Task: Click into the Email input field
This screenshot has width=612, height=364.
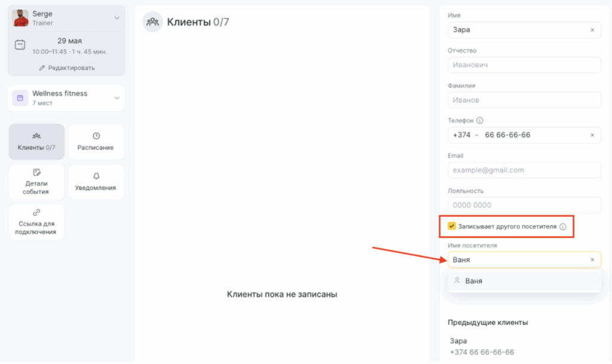Action: (524, 170)
